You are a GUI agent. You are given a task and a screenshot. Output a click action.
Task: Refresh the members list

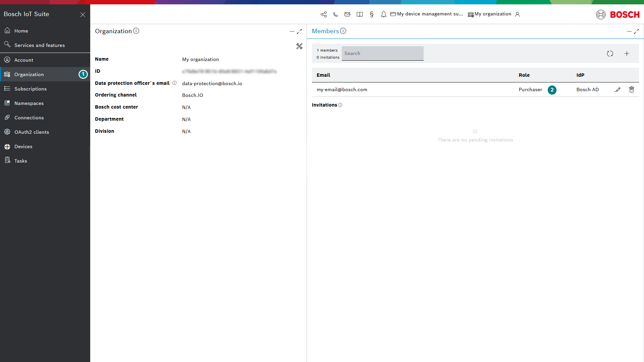(x=610, y=54)
